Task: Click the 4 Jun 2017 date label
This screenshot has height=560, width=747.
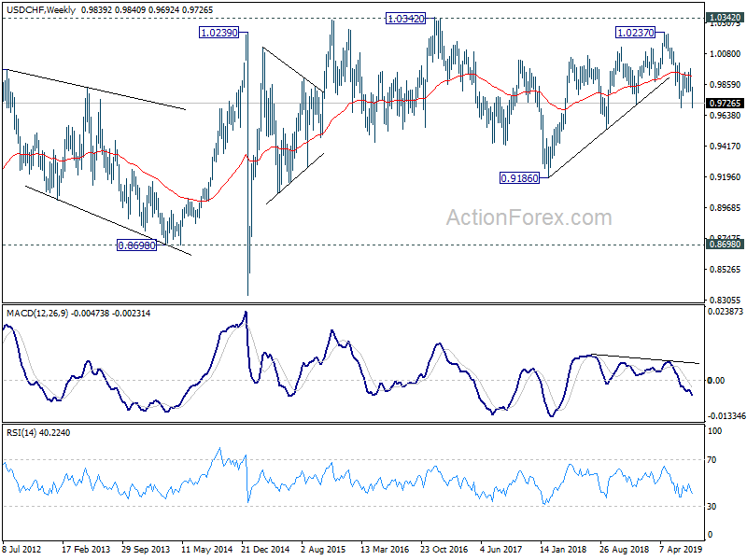Action: pos(502,550)
